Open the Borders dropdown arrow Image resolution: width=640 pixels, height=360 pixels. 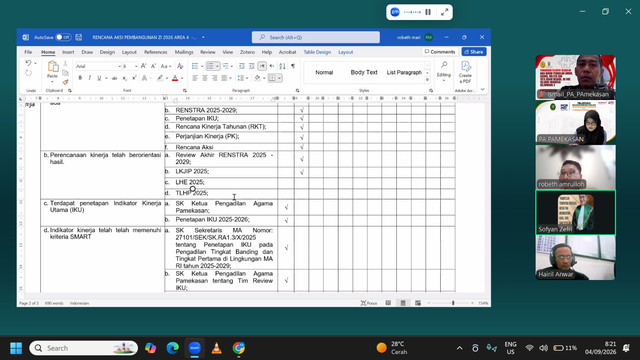click(x=280, y=78)
